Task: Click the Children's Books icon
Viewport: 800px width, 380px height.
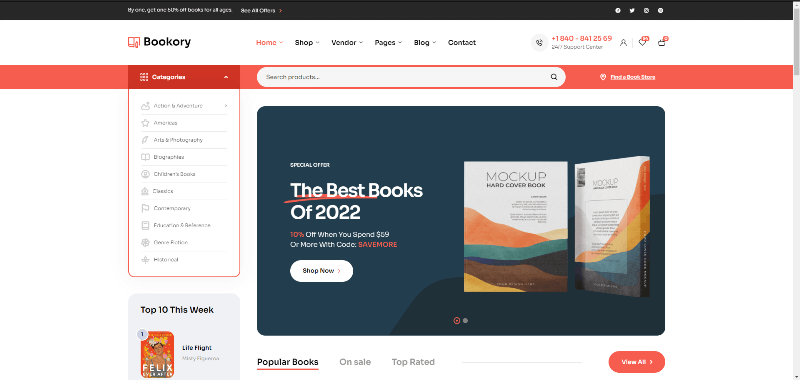Action: 145,174
